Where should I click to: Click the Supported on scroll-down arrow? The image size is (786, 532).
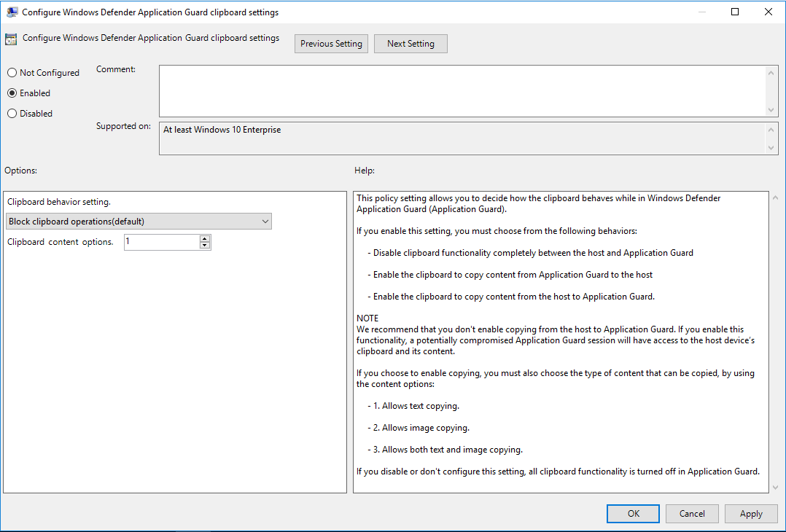tap(771, 147)
